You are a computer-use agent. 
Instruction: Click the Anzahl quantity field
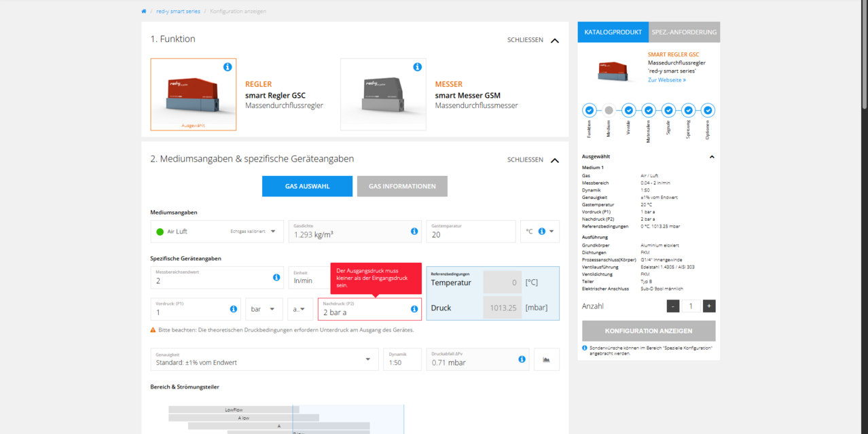tap(691, 306)
